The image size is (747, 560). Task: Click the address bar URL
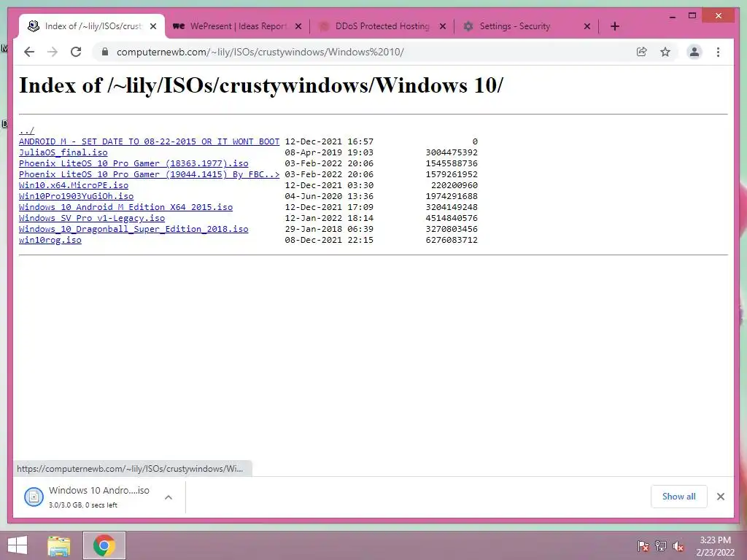[260, 52]
